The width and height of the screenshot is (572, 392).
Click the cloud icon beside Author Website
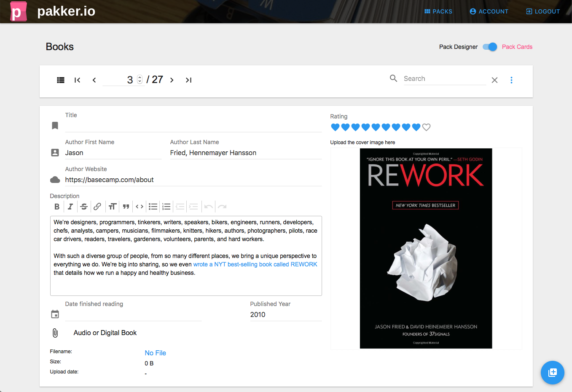55,180
